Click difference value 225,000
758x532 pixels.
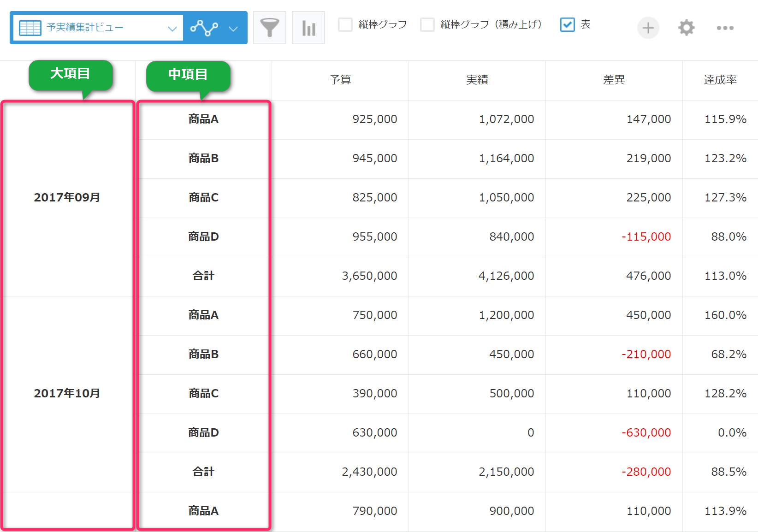tap(649, 198)
